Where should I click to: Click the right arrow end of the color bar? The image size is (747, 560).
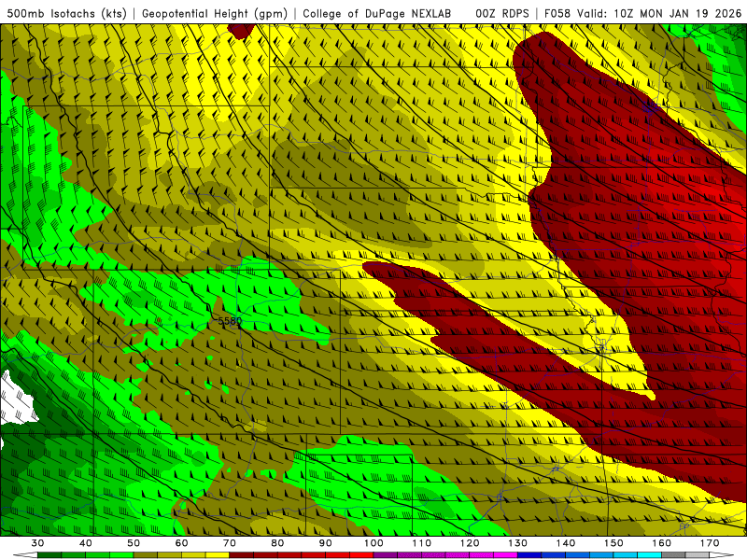[x=722, y=555]
